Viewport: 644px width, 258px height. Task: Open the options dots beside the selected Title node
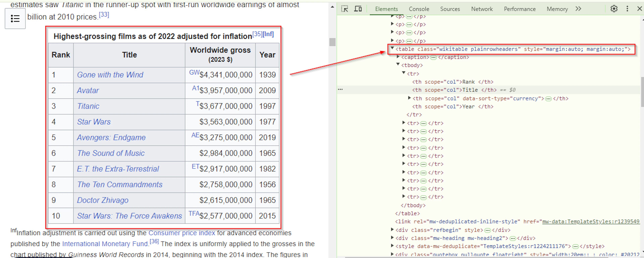pos(340,90)
